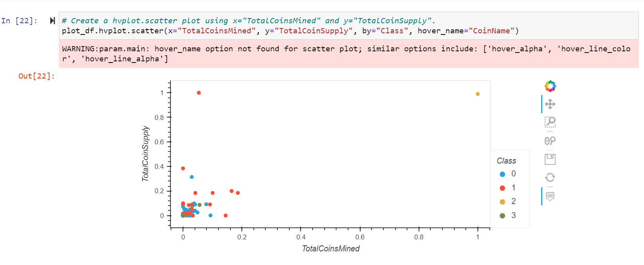
Task: Save the scatter plot using the save icon
Action: [550, 159]
